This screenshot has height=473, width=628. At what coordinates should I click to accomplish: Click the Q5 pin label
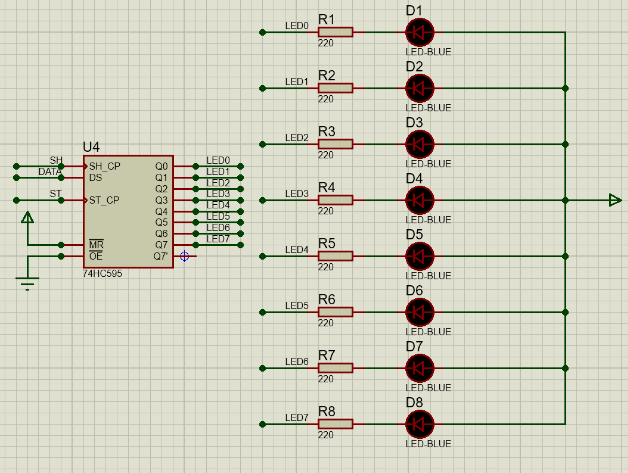(x=161, y=222)
